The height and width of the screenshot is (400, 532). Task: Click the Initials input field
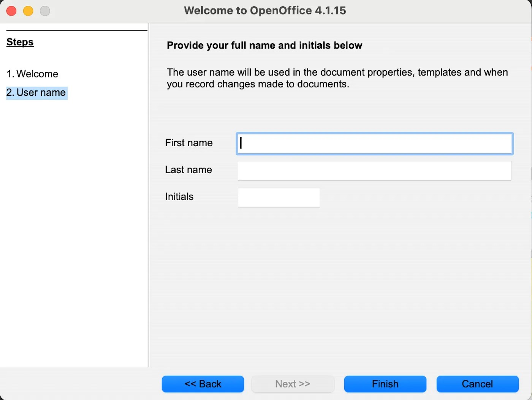click(279, 197)
